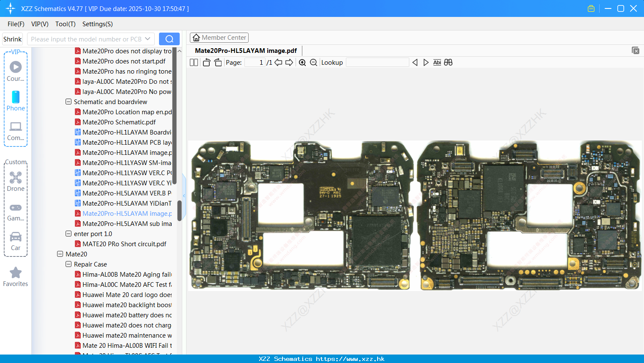This screenshot has width=644, height=363.
Task: Open Mate20Pro Location map en.pdf
Action: click(x=123, y=112)
